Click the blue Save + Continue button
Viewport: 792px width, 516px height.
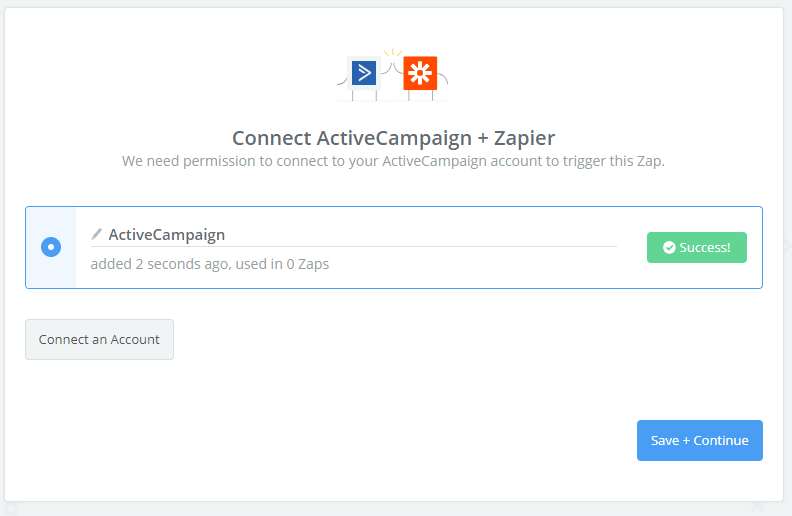click(x=700, y=440)
